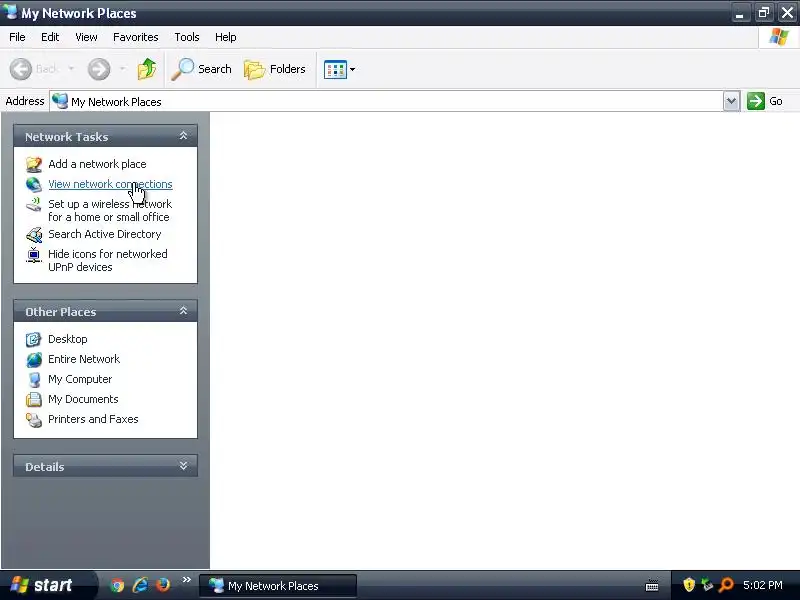800x600 pixels.
Task: Click the Search Active Directory icon
Action: (x=34, y=235)
